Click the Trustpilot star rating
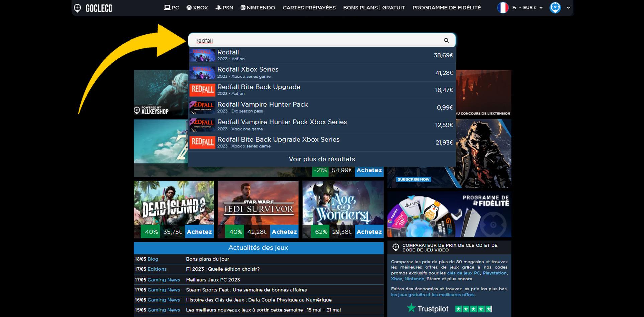The width and height of the screenshot is (644, 317). tap(473, 309)
